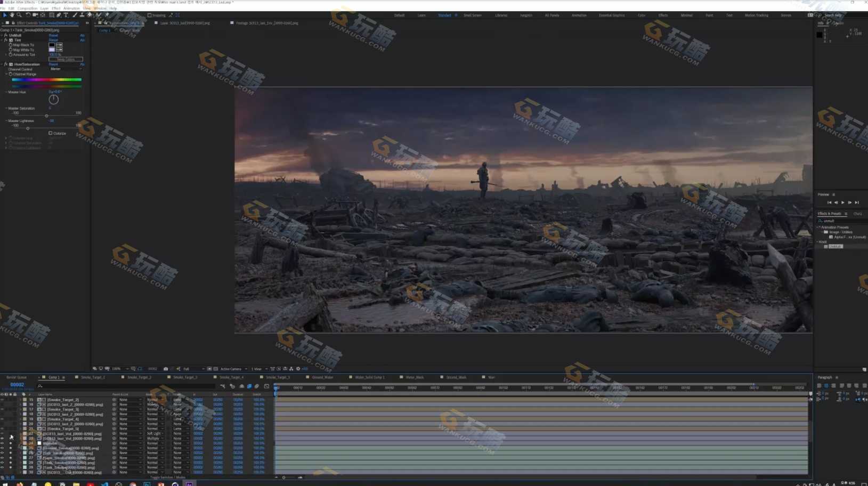
Task: Click Preview panel play button
Action: pos(842,203)
